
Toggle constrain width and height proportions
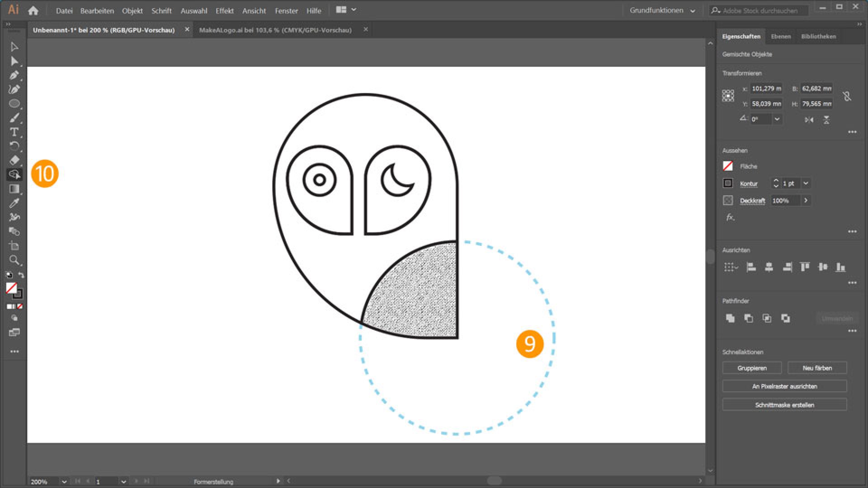(847, 96)
